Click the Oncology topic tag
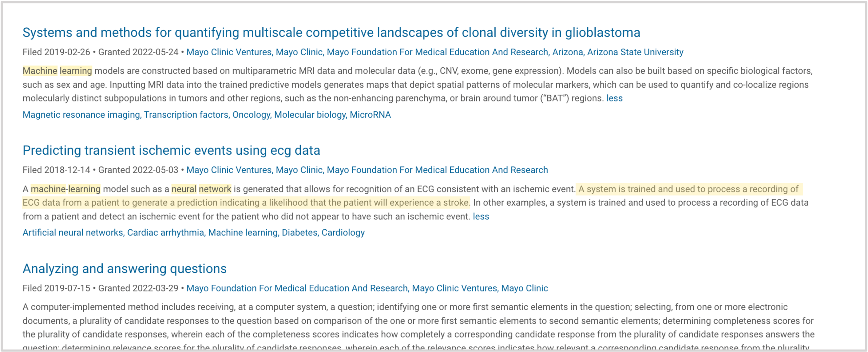 [x=251, y=115]
